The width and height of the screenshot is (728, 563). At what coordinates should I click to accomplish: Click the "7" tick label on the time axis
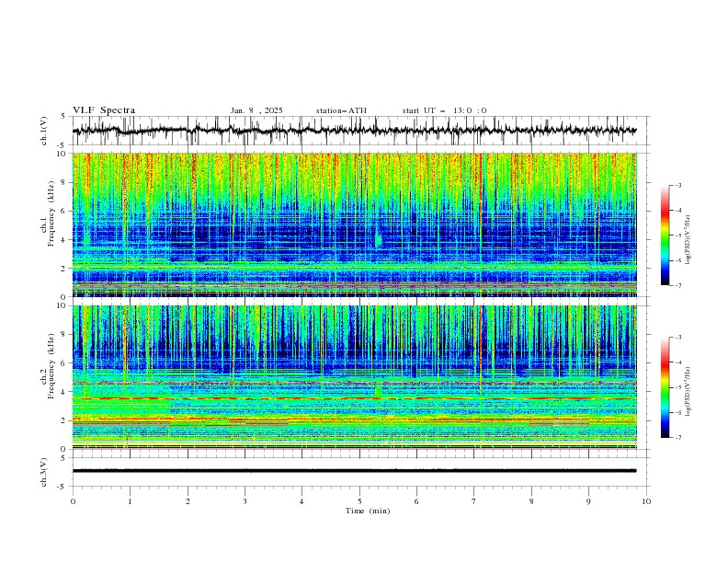pyautogui.click(x=474, y=501)
